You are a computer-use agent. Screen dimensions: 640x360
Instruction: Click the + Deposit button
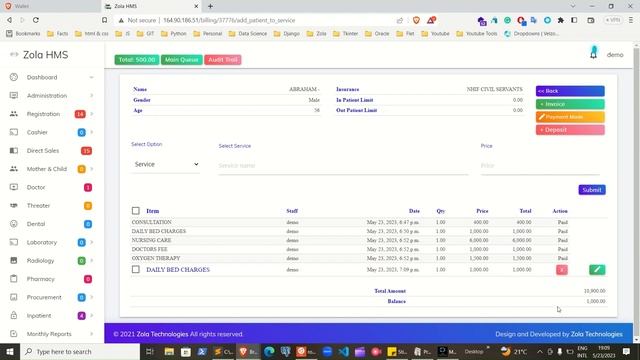pos(570,130)
